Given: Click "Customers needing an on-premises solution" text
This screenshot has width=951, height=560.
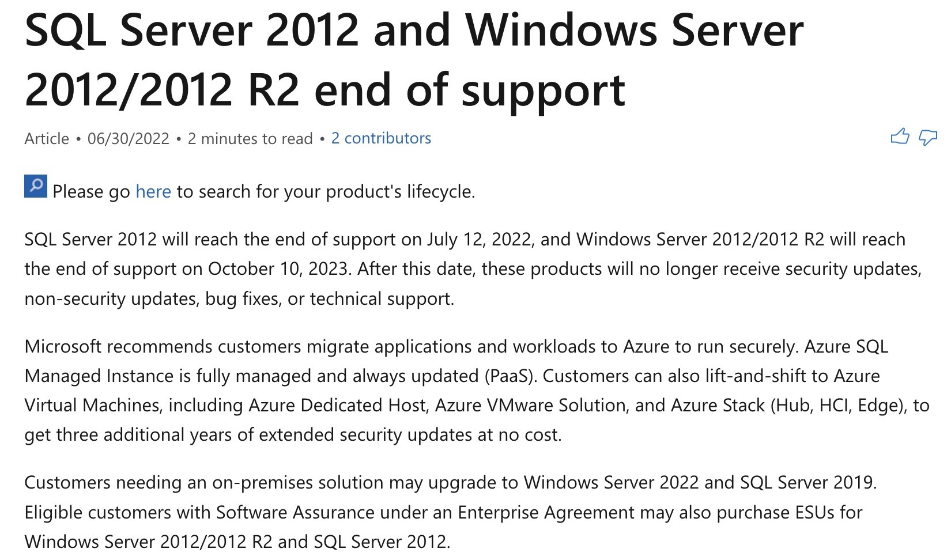Looking at the screenshot, I should pos(204,483).
